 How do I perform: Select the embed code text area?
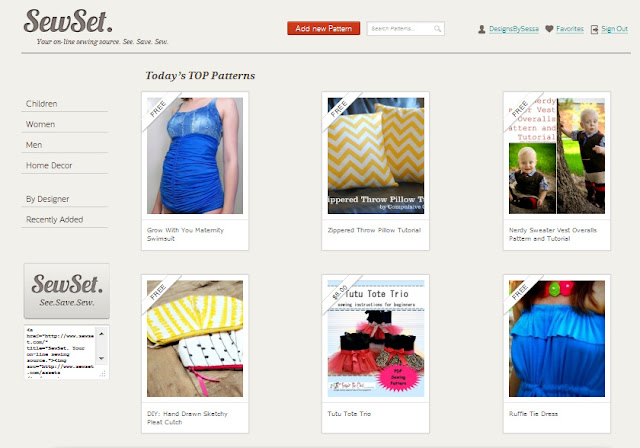pos(62,352)
